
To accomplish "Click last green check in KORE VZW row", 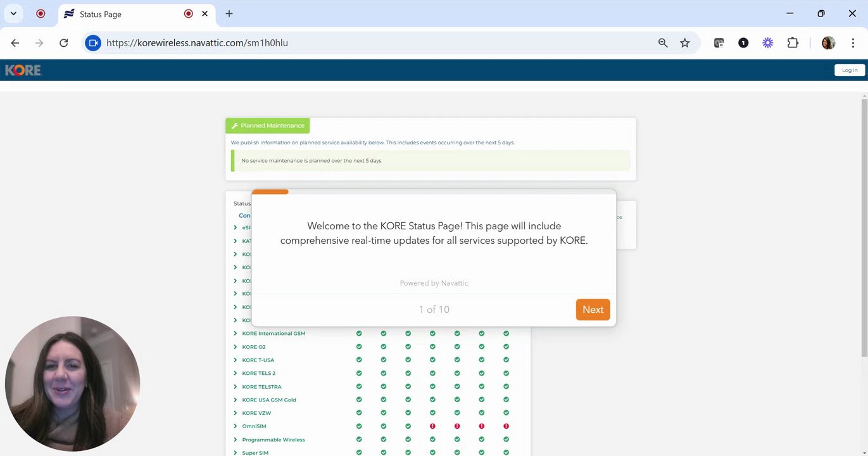I will (x=506, y=413).
